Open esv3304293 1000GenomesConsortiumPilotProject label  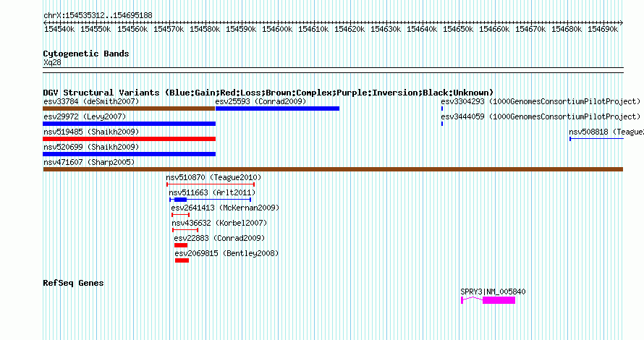[541, 101]
